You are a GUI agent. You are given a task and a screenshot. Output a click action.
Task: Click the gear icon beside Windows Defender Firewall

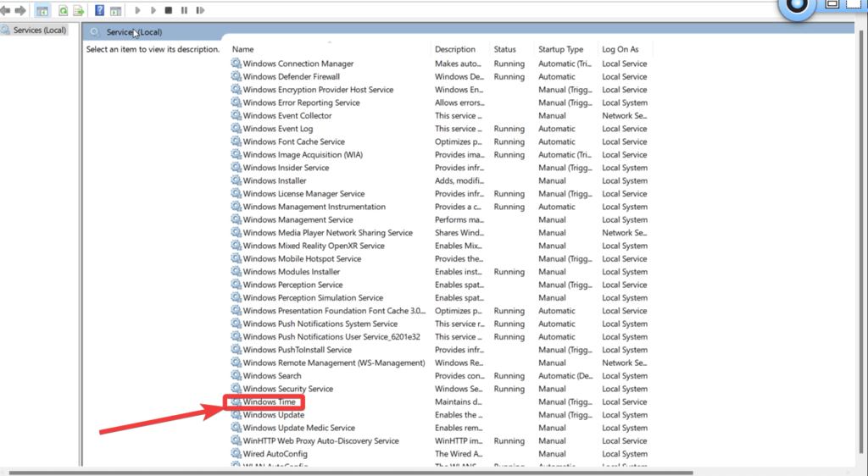point(236,76)
